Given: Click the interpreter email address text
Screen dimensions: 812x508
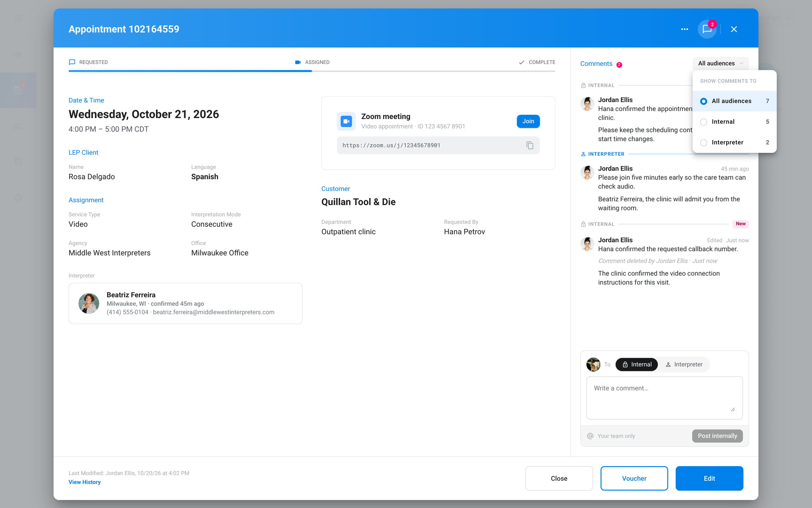Looking at the screenshot, I should 214,312.
